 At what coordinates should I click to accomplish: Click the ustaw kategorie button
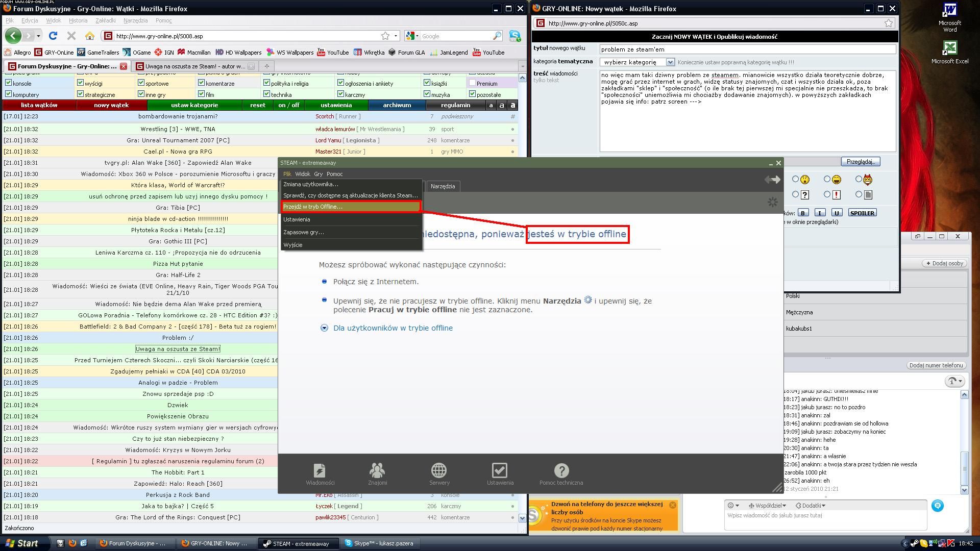194,105
